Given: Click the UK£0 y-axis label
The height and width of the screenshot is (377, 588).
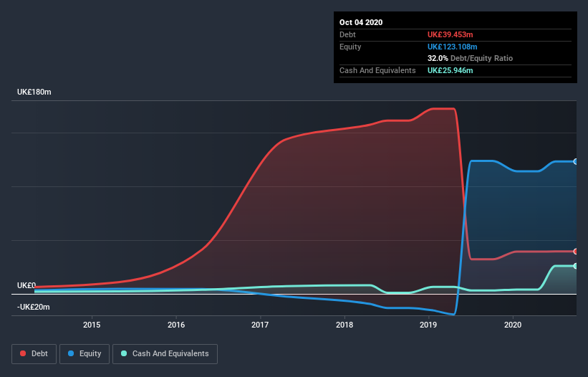Looking at the screenshot, I should tap(26, 285).
